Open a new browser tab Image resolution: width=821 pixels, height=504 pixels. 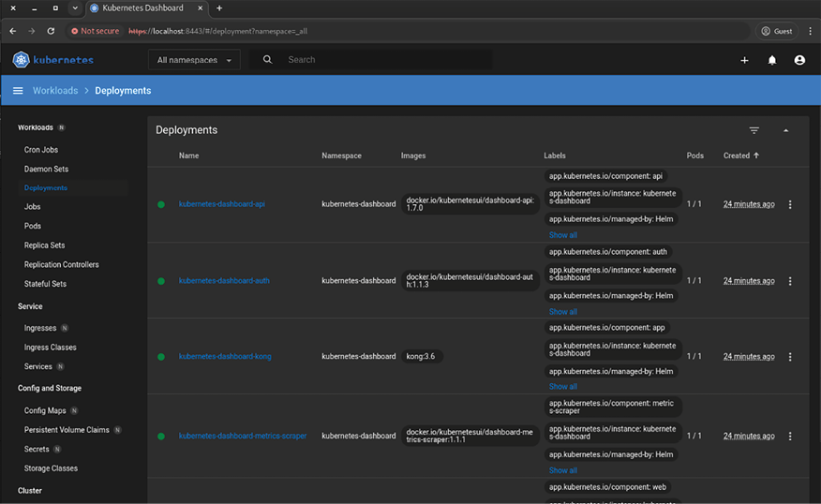219,7
